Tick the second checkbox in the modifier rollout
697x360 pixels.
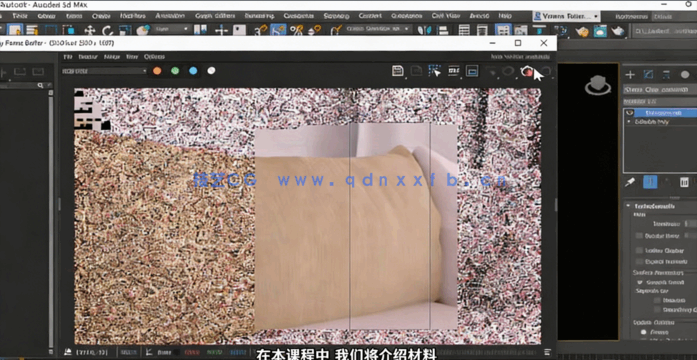click(639, 250)
